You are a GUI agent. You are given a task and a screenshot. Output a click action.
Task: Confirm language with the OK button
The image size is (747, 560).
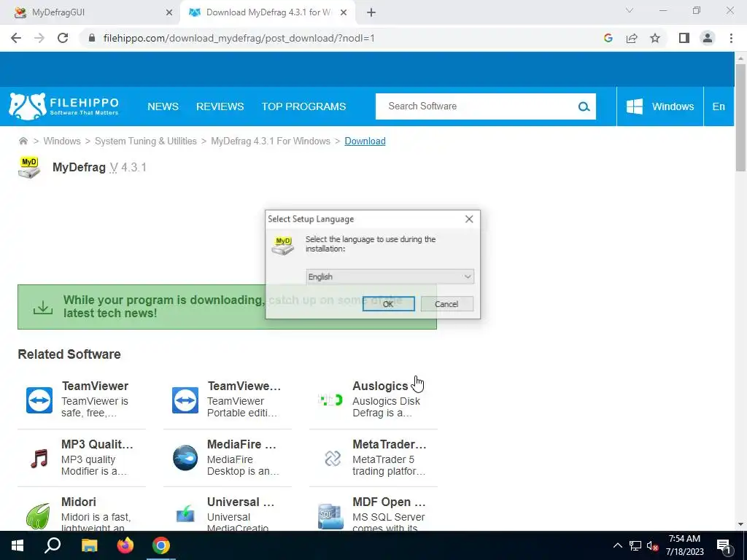pyautogui.click(x=388, y=304)
